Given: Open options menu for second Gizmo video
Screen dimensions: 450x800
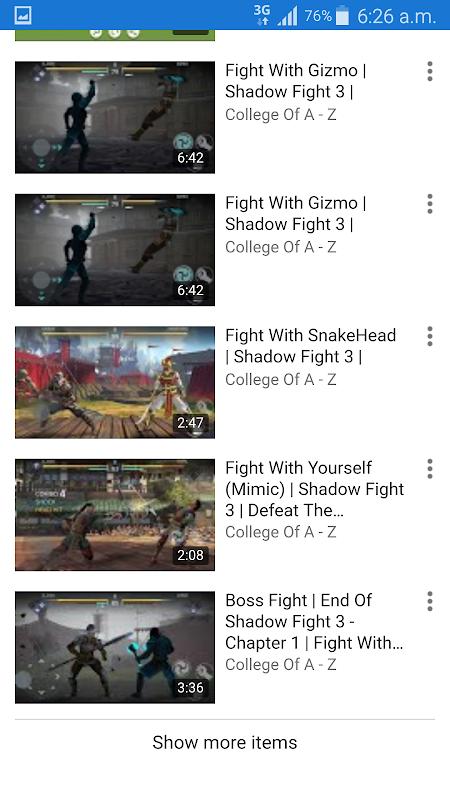Looking at the screenshot, I should tap(430, 204).
